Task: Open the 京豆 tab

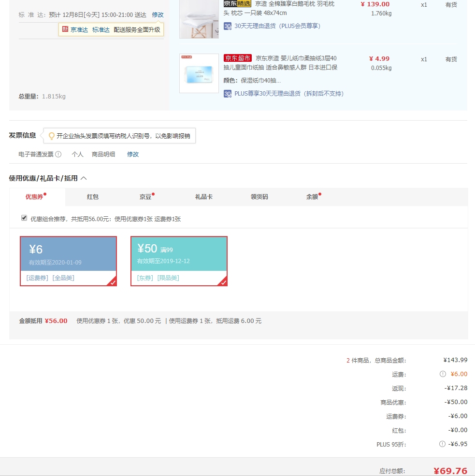Action: coord(146,196)
